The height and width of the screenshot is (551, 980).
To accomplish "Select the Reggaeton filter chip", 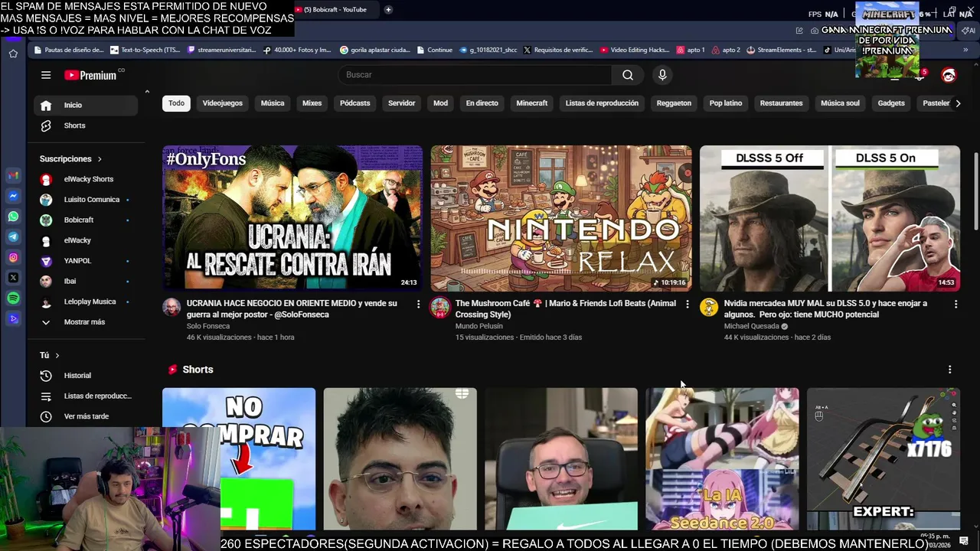I will click(674, 103).
